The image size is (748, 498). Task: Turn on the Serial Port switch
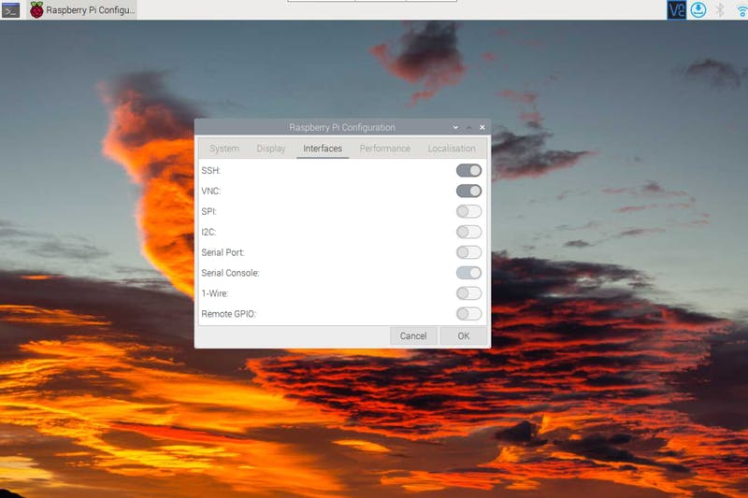468,252
